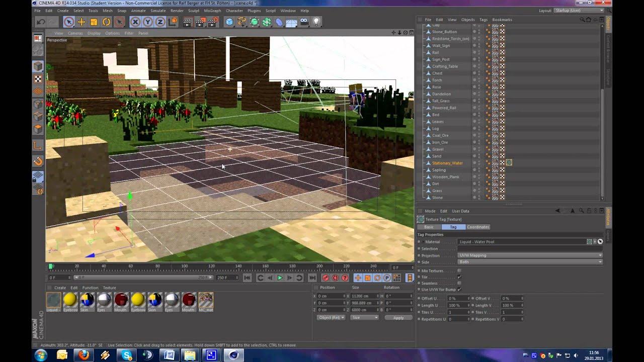644x362 pixels.
Task: Open the Projection UVW Mapping dropdown
Action: click(530, 255)
